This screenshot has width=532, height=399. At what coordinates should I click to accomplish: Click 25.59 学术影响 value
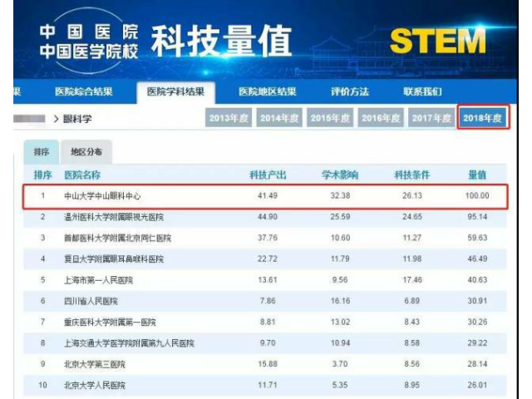(x=340, y=217)
